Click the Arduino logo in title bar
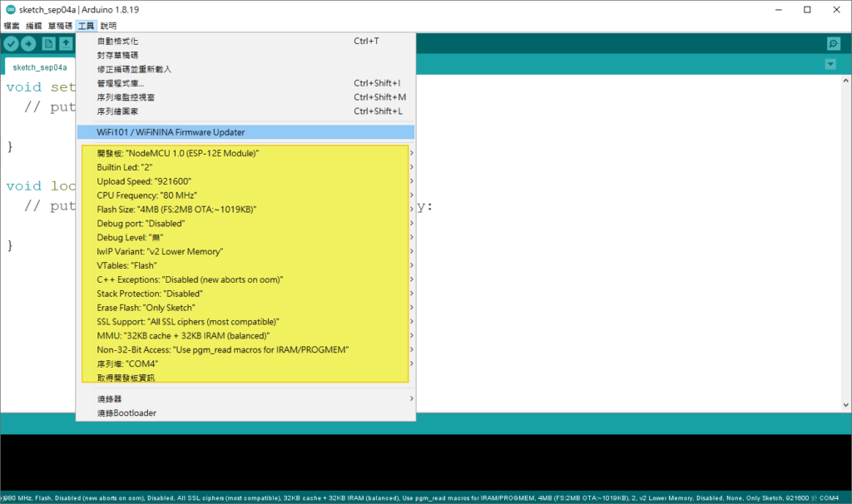This screenshot has height=504, width=852. tap(9, 9)
